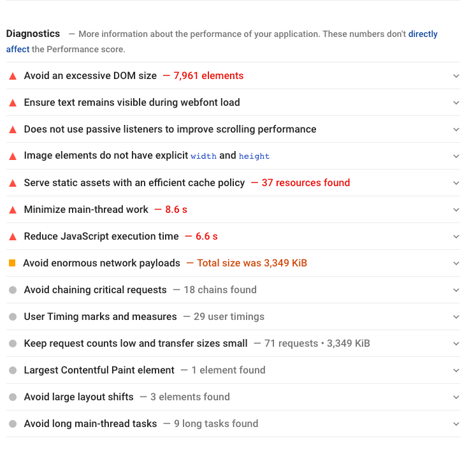Click gray circle beside User Timing marks
The width and height of the screenshot is (476, 457).
(x=12, y=317)
